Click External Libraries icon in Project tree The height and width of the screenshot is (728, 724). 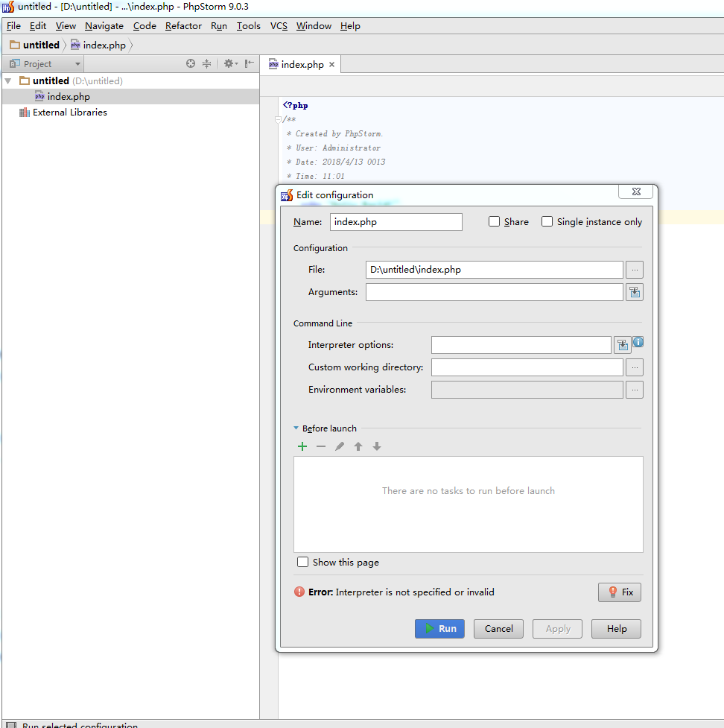coord(24,113)
